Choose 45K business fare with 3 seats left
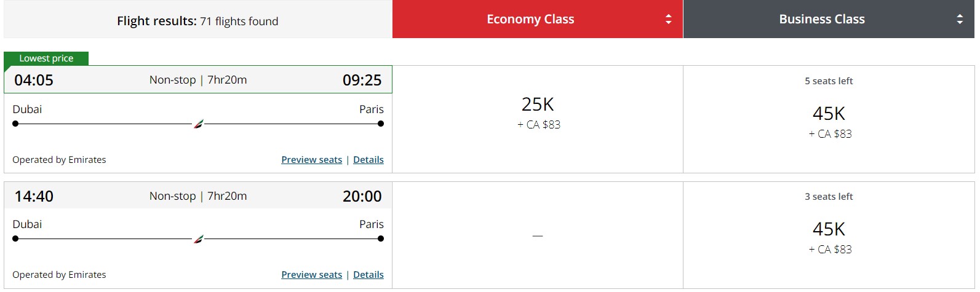Viewport: 980px width, 292px height. (x=829, y=235)
